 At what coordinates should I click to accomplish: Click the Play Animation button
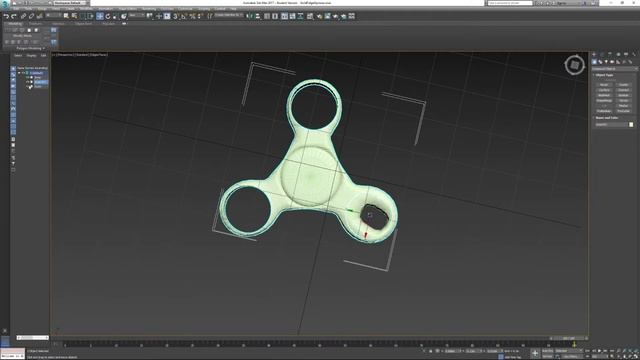point(600,351)
